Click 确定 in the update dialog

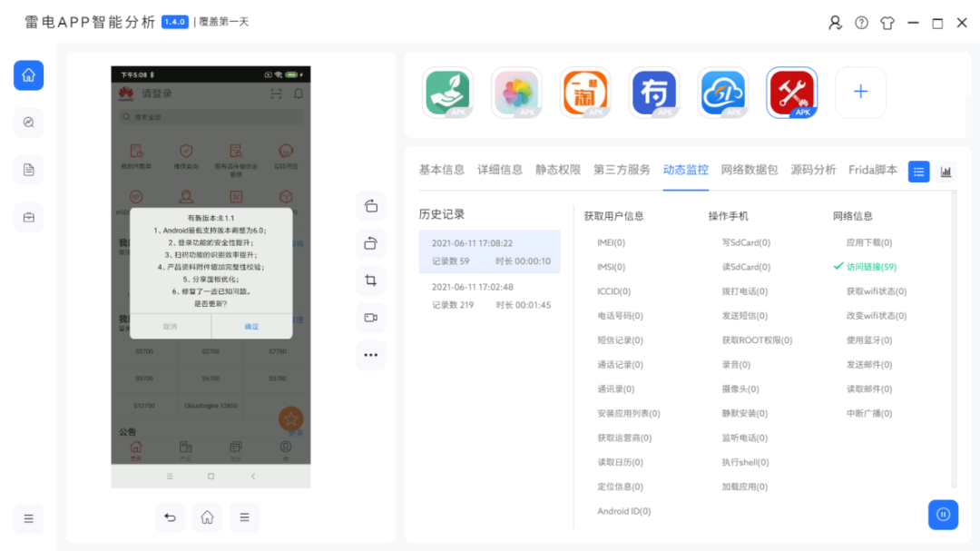251,326
